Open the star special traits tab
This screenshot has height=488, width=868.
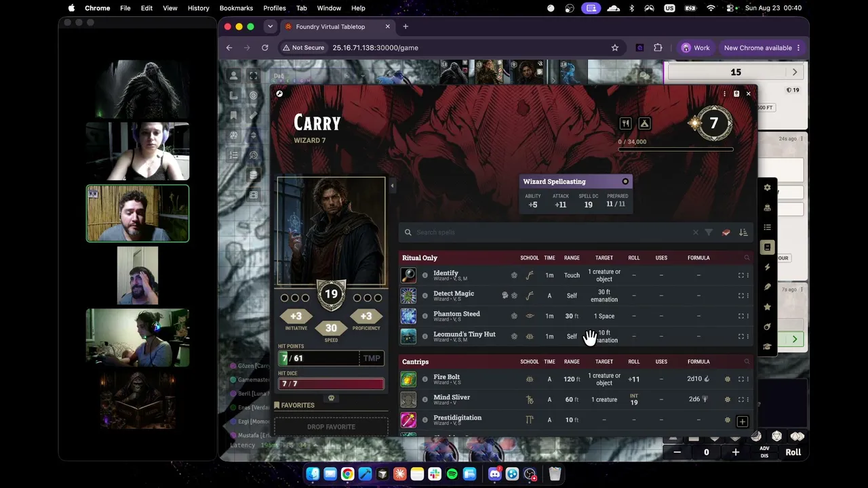[x=767, y=307]
